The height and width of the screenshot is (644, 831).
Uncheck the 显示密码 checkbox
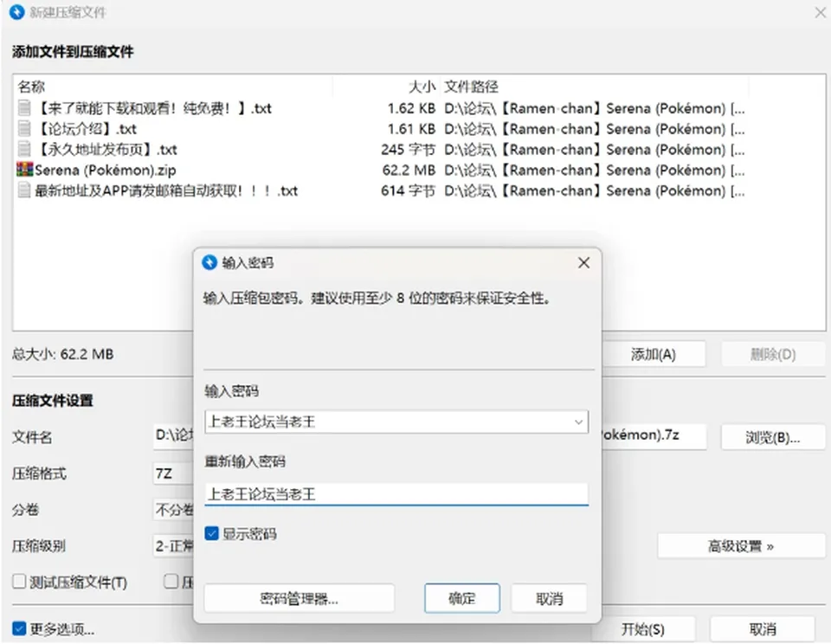pos(211,533)
